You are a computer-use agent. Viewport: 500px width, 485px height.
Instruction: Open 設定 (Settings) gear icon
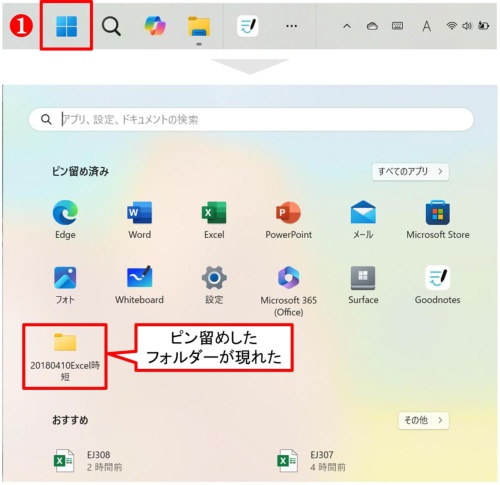click(x=214, y=285)
